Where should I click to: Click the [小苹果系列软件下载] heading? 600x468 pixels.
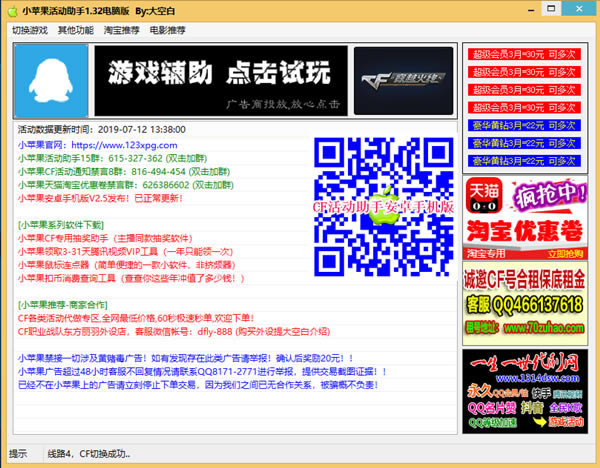(61, 225)
